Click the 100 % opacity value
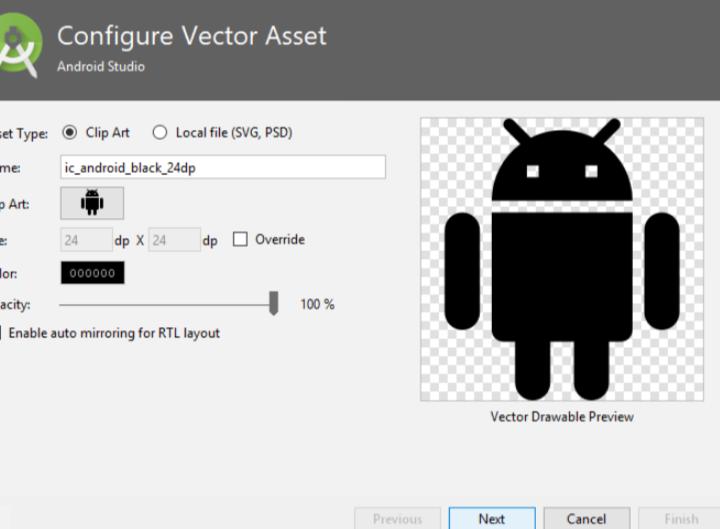 pos(317,304)
